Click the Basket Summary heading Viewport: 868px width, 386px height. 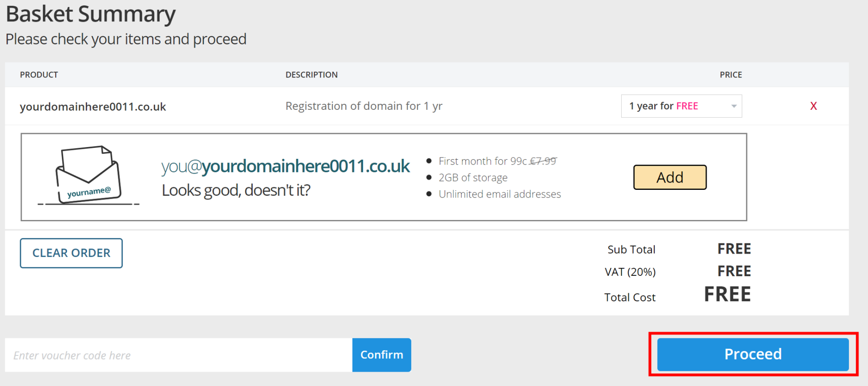coord(91,14)
